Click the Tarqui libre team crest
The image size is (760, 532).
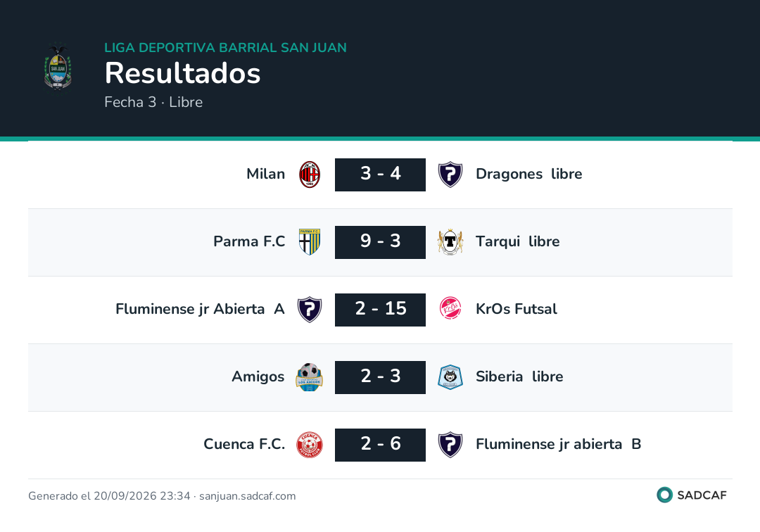(x=450, y=242)
